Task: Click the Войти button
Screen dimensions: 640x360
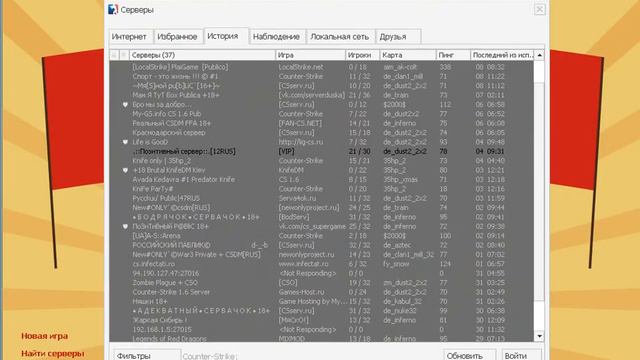Action: [521, 355]
